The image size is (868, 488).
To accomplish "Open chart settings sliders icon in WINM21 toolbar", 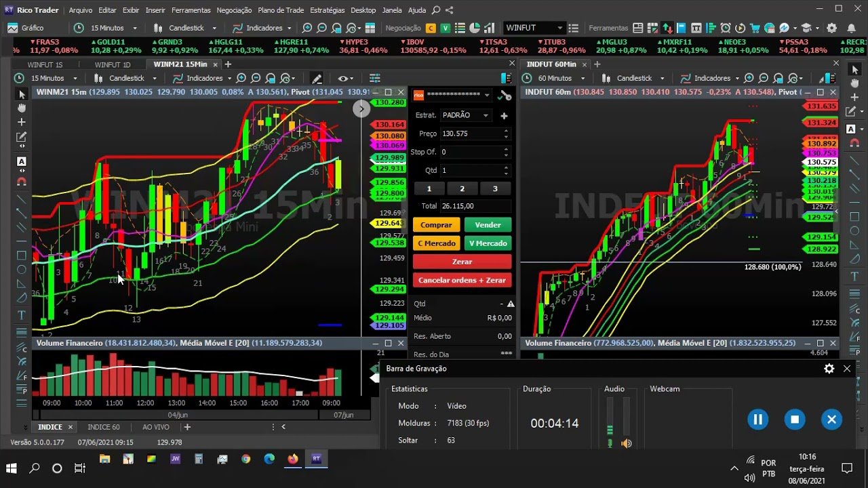I will pyautogui.click(x=375, y=78).
